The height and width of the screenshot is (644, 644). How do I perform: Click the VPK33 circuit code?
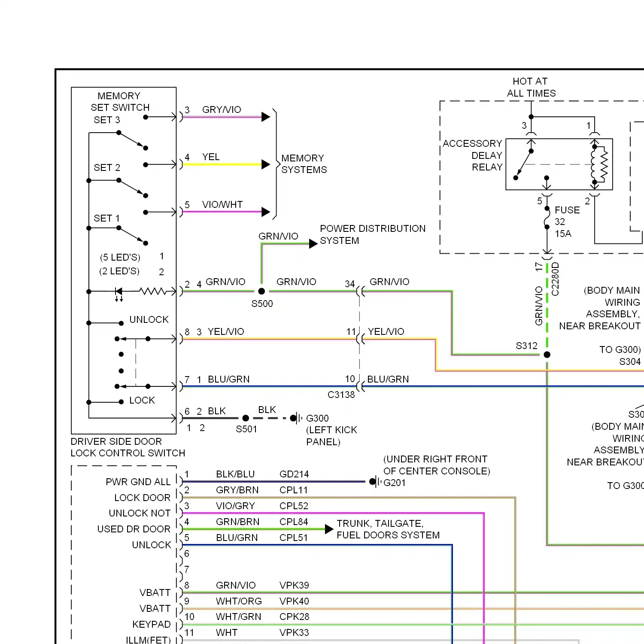coord(294,632)
